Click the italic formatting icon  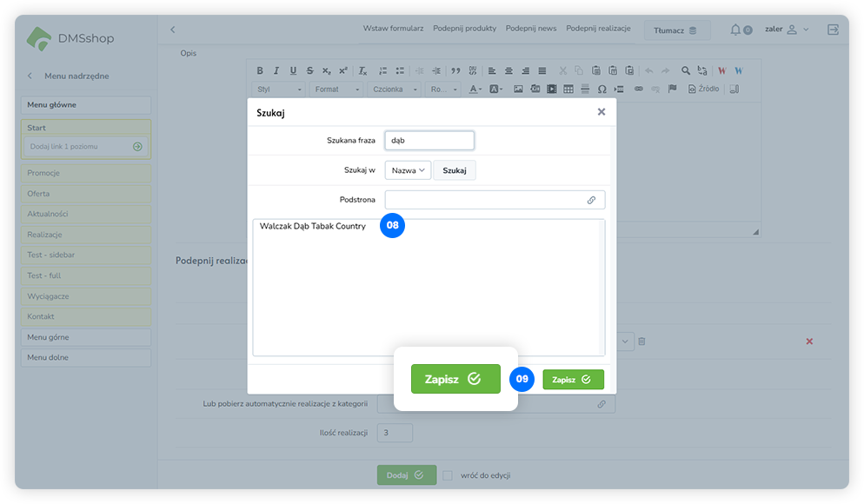(276, 71)
